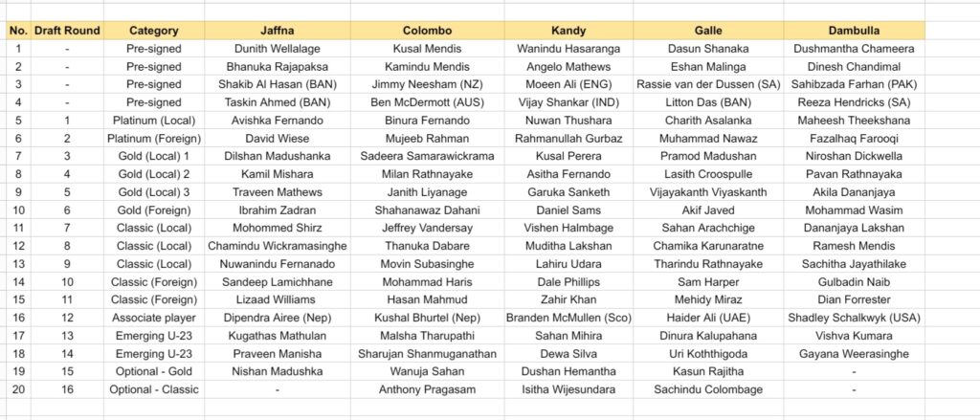Click the Platinum (Foreign) category cell
This screenshot has height=420, width=980.
point(154,138)
